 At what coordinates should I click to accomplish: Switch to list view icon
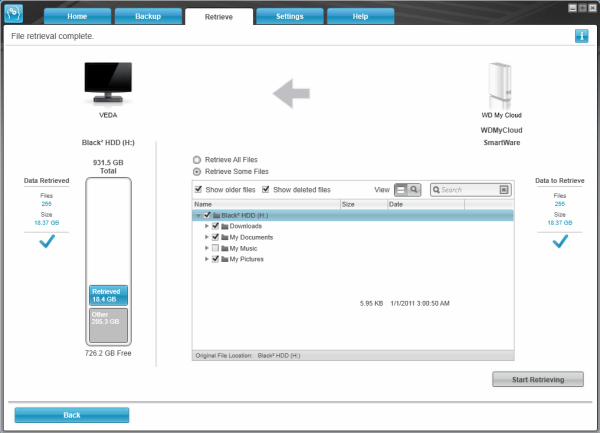click(401, 190)
